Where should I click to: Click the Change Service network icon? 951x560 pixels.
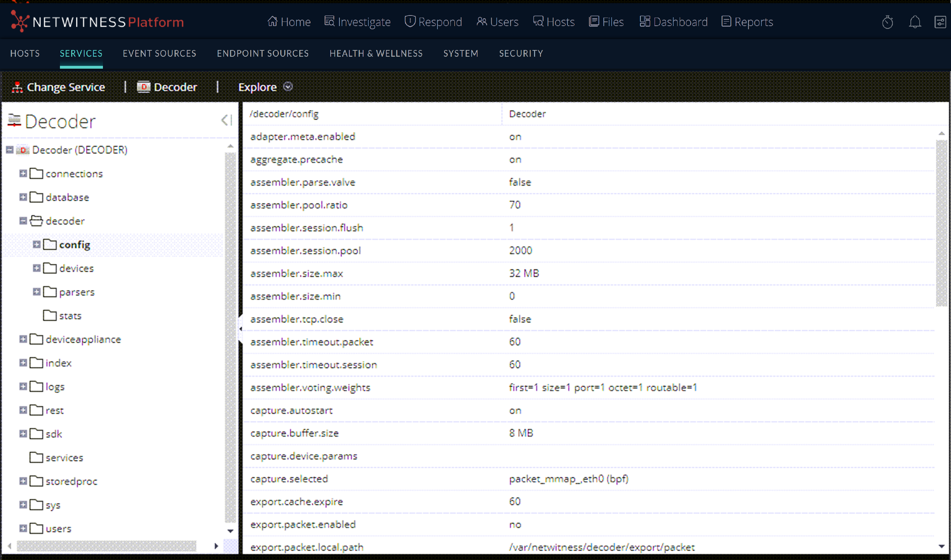click(x=17, y=87)
